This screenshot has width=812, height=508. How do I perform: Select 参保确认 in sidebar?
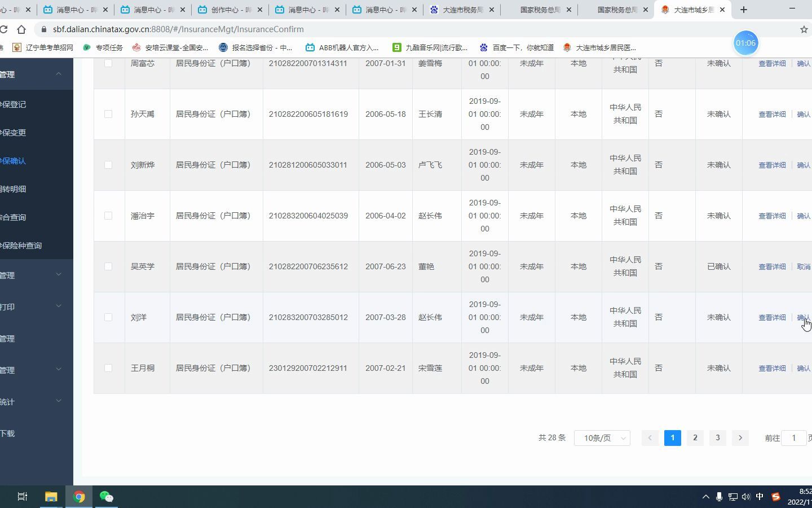pyautogui.click(x=37, y=161)
